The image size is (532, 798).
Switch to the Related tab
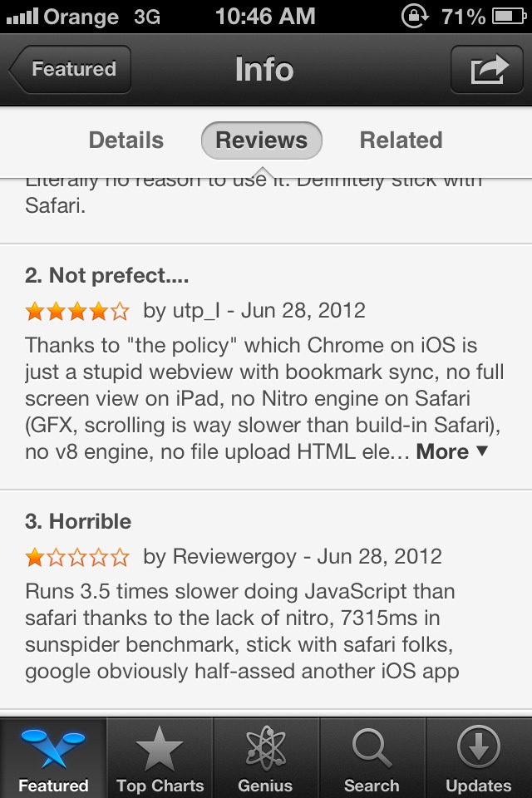pyautogui.click(x=401, y=140)
